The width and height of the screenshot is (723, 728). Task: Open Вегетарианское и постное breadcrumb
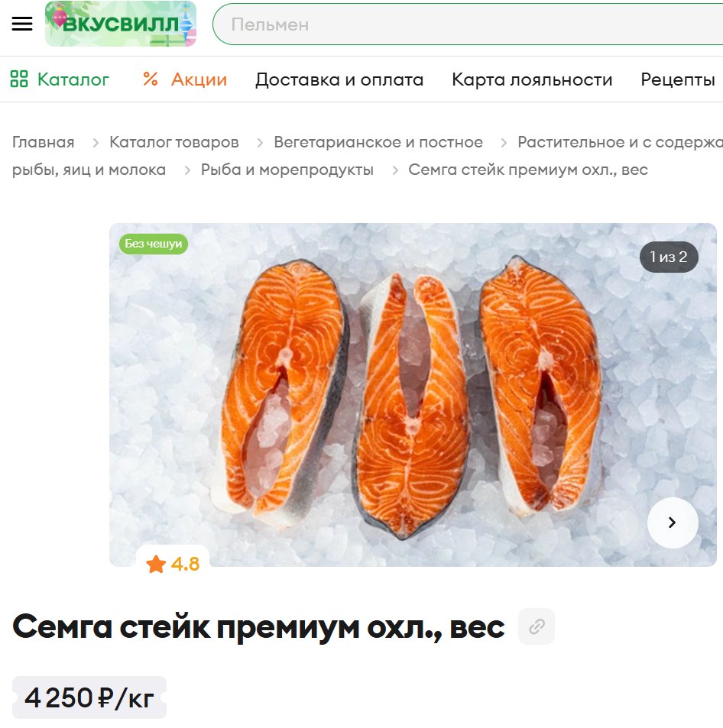pyautogui.click(x=378, y=142)
